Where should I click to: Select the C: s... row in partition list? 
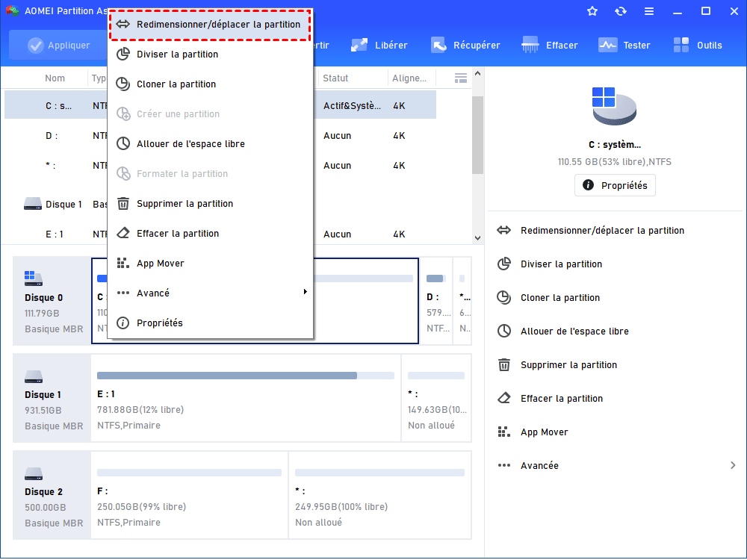click(x=220, y=106)
